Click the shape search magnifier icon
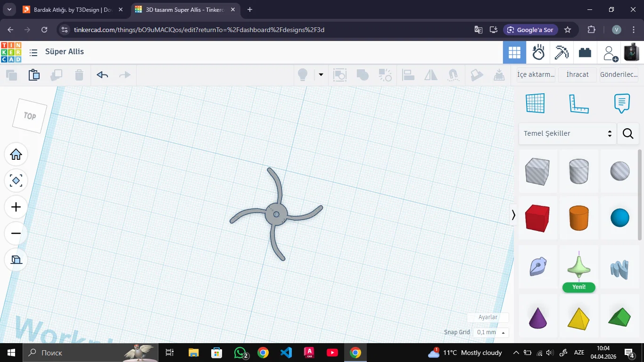This screenshot has height=362, width=644. pos(628,134)
